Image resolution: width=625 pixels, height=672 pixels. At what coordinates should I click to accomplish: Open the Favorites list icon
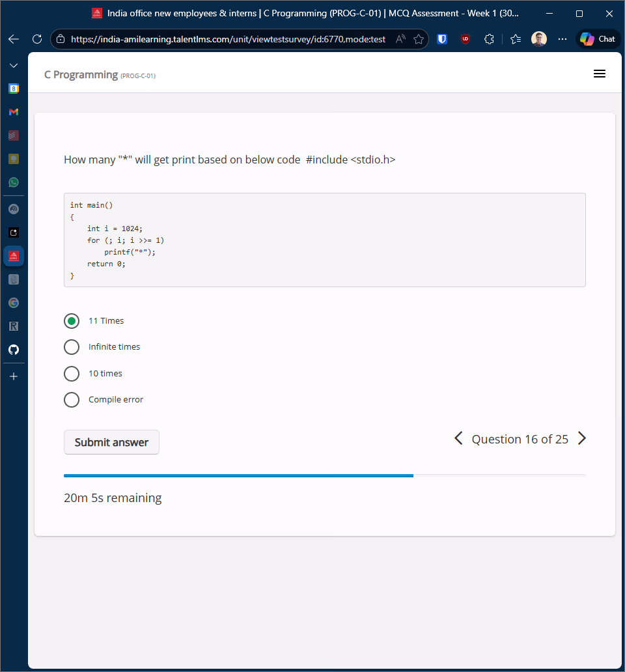pyautogui.click(x=516, y=39)
